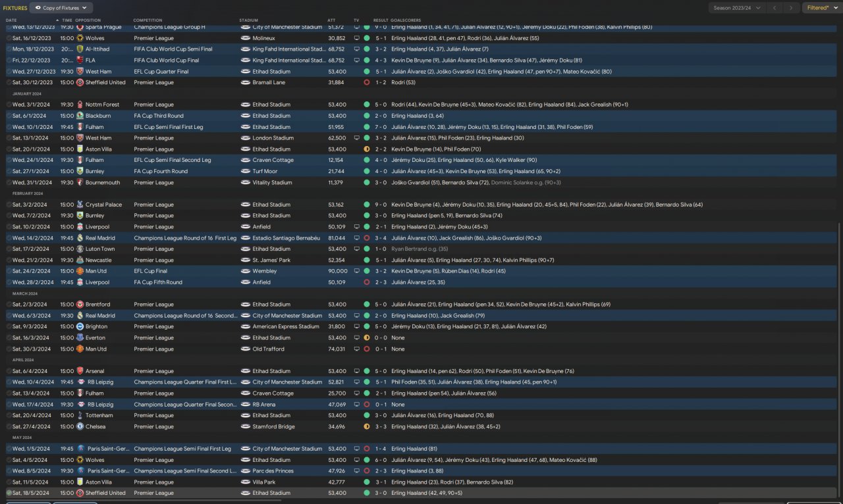The image size is (843, 504).
Task: Sort by the Stadium column header
Action: 249,20
